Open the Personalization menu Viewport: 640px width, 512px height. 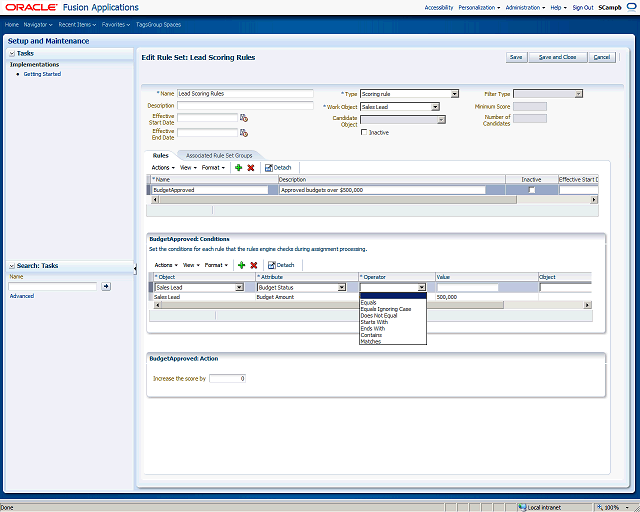point(479,7)
